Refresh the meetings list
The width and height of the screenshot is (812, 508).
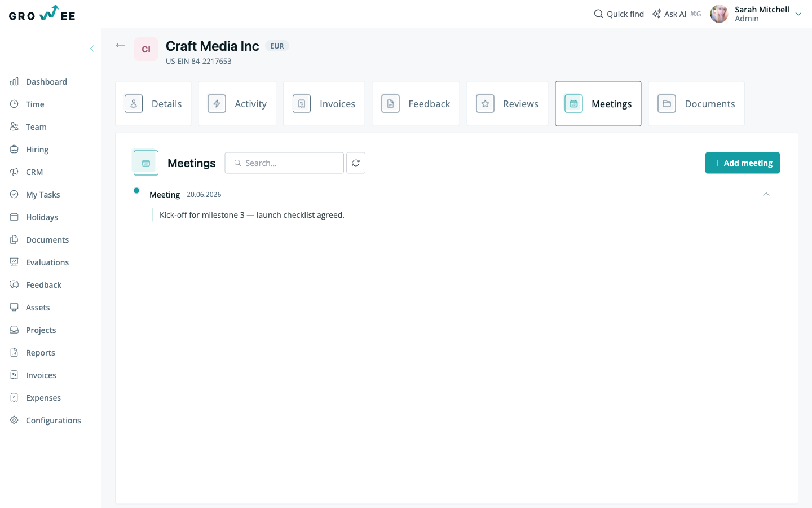(x=356, y=163)
